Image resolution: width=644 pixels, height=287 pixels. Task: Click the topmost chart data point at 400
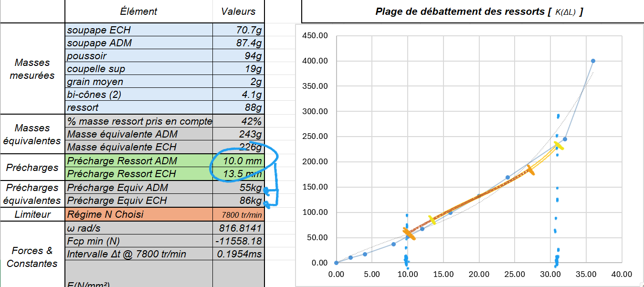point(593,61)
